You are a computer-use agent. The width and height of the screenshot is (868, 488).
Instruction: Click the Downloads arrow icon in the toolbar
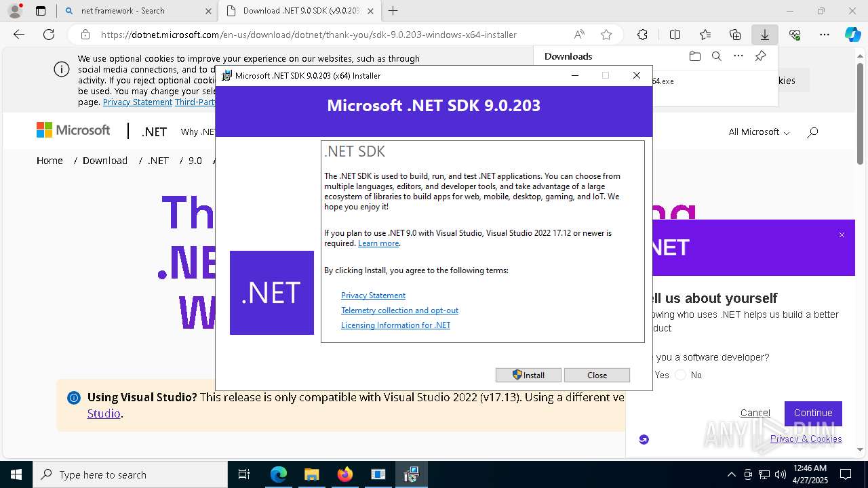(x=764, y=35)
